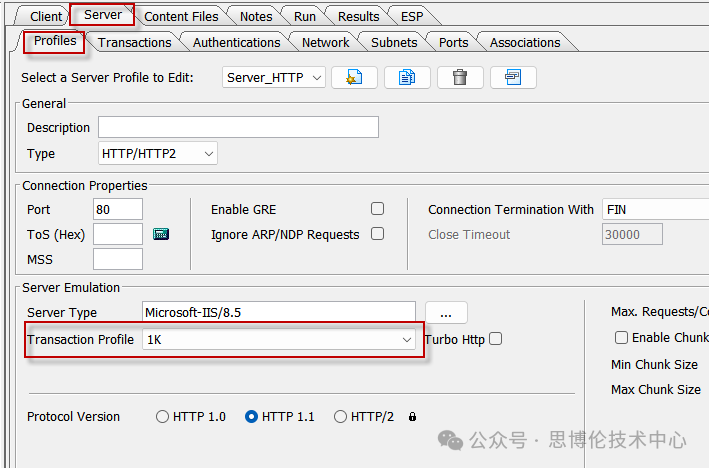Select the Profiles sub-tab

pos(55,41)
